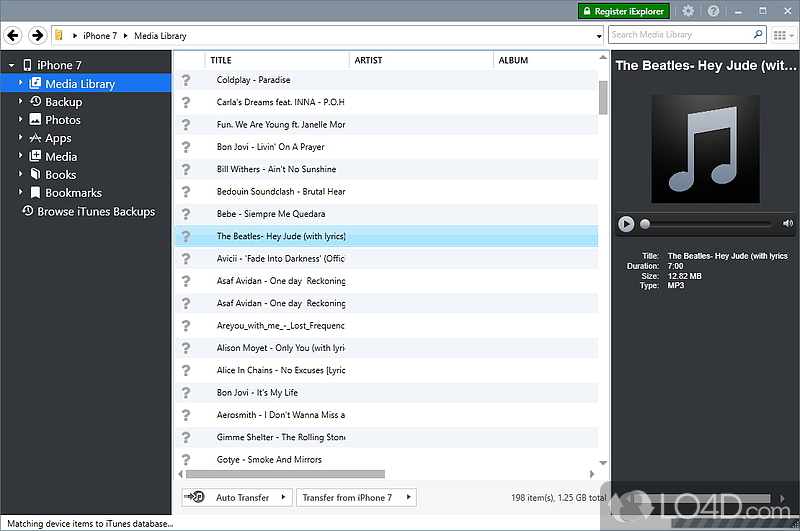Screen dimensions: 800x531
Task: Click the playback seek slider
Action: point(708,224)
